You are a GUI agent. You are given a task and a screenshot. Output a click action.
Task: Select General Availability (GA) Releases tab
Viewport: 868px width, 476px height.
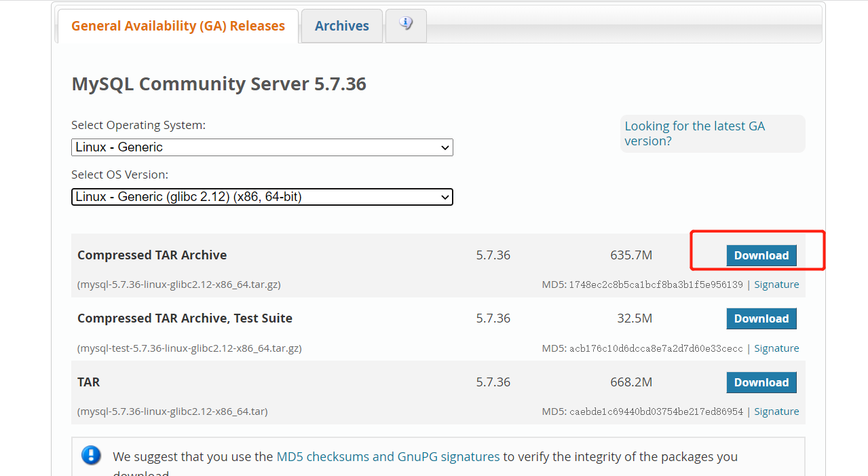coord(178,26)
